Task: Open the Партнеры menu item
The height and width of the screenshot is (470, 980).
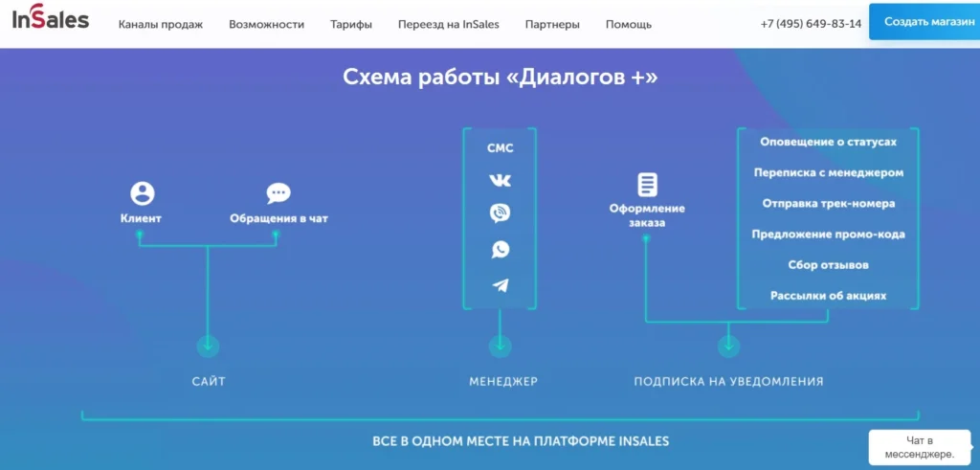Action: (x=552, y=24)
